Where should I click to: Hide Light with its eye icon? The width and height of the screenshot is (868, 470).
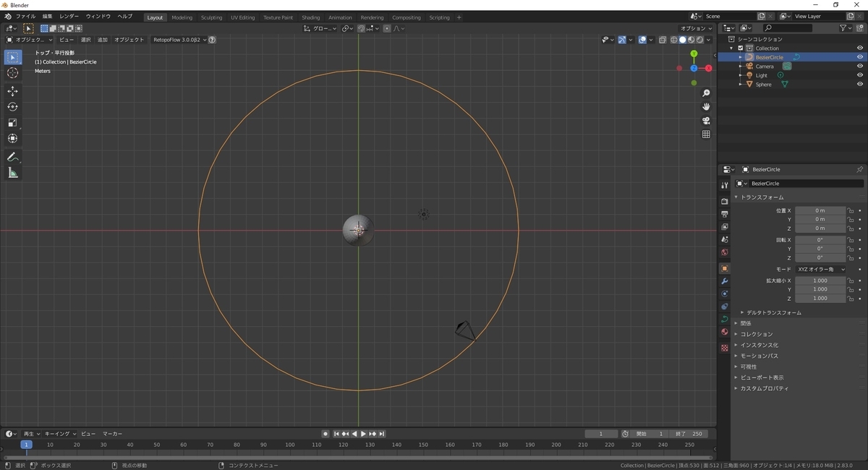coord(860,75)
